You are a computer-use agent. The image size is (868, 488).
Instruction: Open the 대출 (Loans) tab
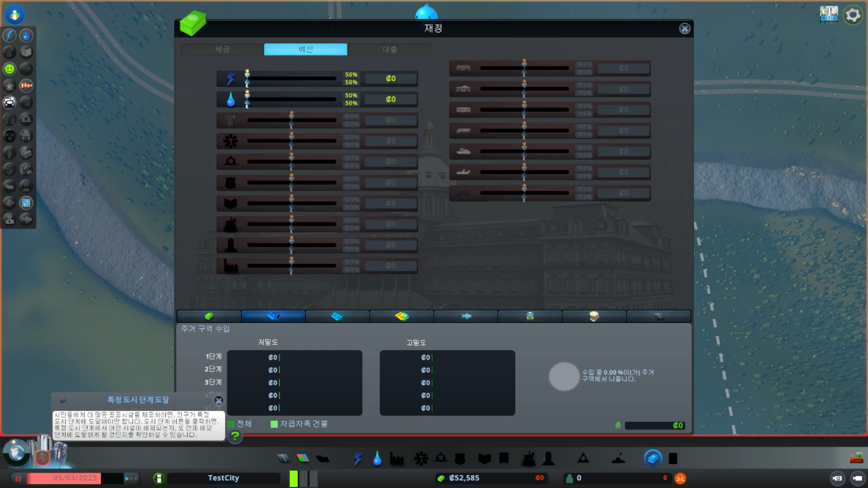tap(389, 49)
